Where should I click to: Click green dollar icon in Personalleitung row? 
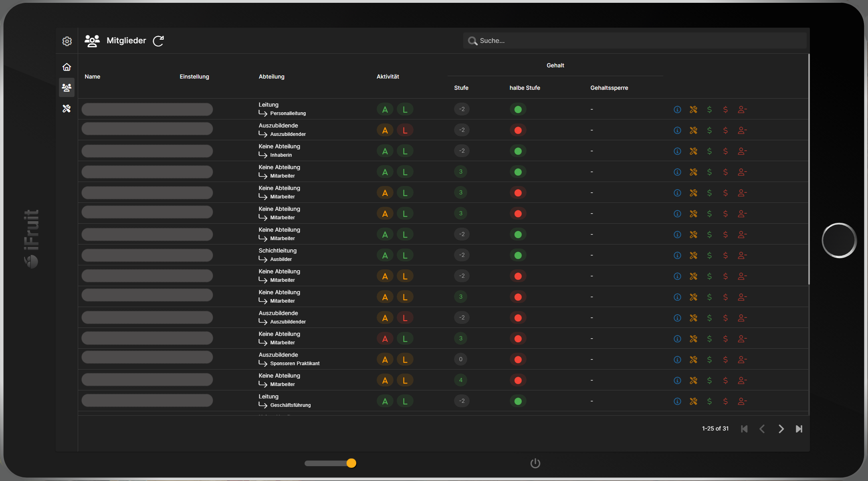(709, 109)
